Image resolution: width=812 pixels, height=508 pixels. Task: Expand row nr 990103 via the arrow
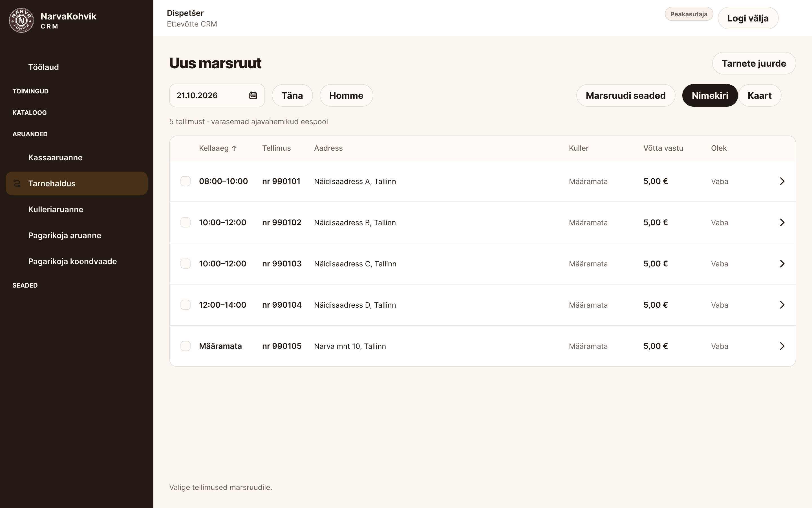782,264
